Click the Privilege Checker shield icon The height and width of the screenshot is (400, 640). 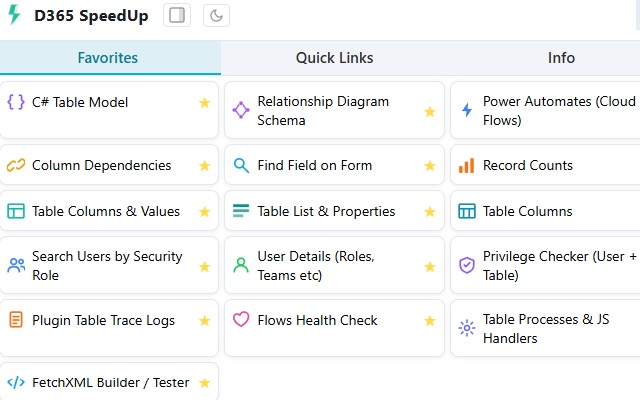pos(467,265)
